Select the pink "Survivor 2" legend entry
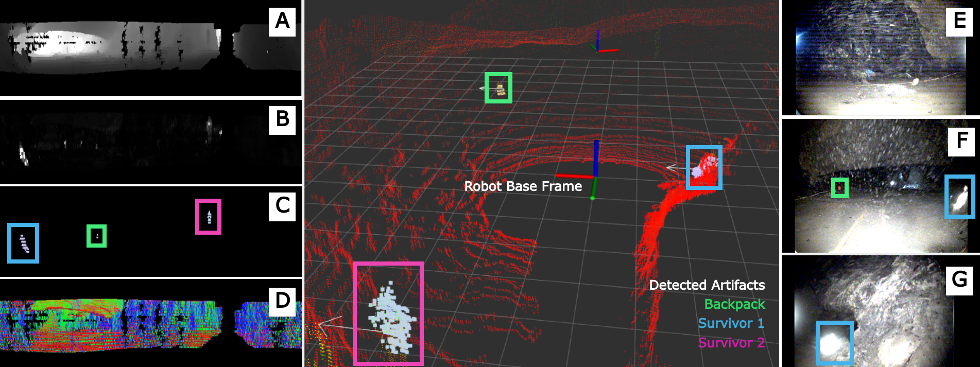Image resolution: width=980 pixels, height=367 pixels. (731, 342)
